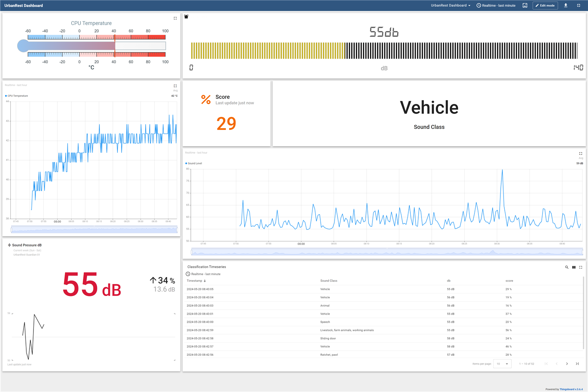The width and height of the screenshot is (588, 392).
Task: Expand the Classification Timeseries table to fullscreen
Action: click(x=580, y=267)
